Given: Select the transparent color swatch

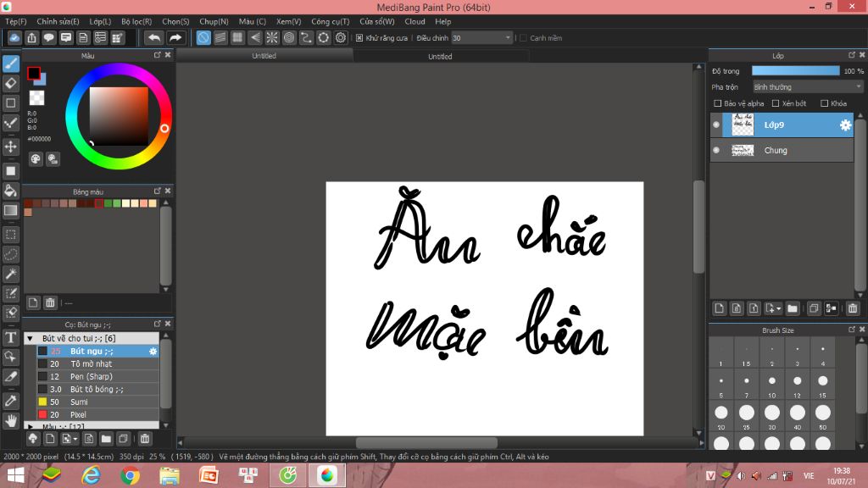Looking at the screenshot, I should pos(36,98).
